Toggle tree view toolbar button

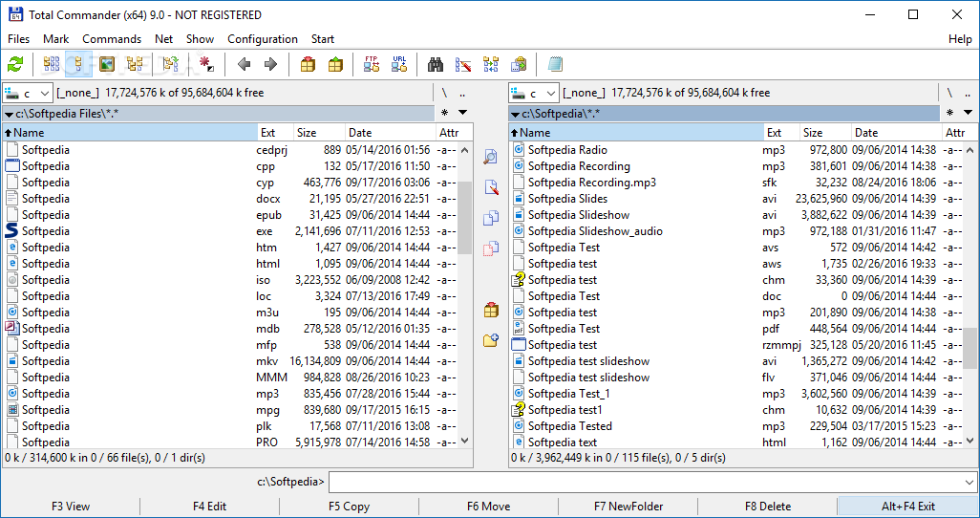click(135, 64)
